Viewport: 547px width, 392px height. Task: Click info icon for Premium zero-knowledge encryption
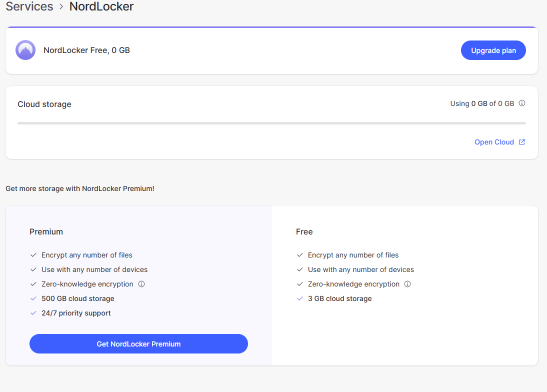pos(141,284)
